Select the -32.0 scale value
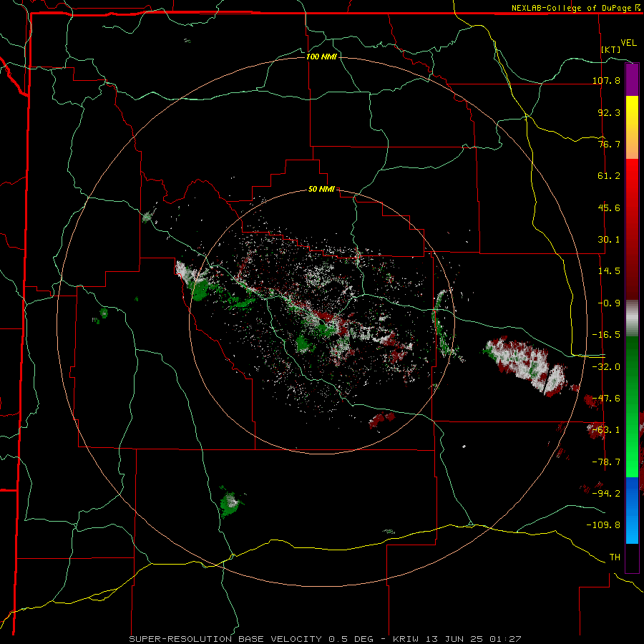Screen dimensions: 644x644 coord(606,367)
